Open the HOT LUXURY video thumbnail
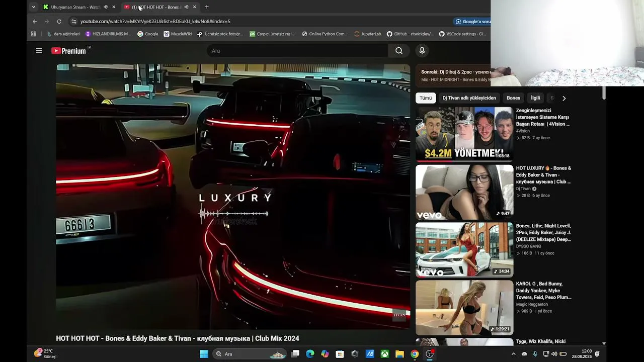 (464, 192)
